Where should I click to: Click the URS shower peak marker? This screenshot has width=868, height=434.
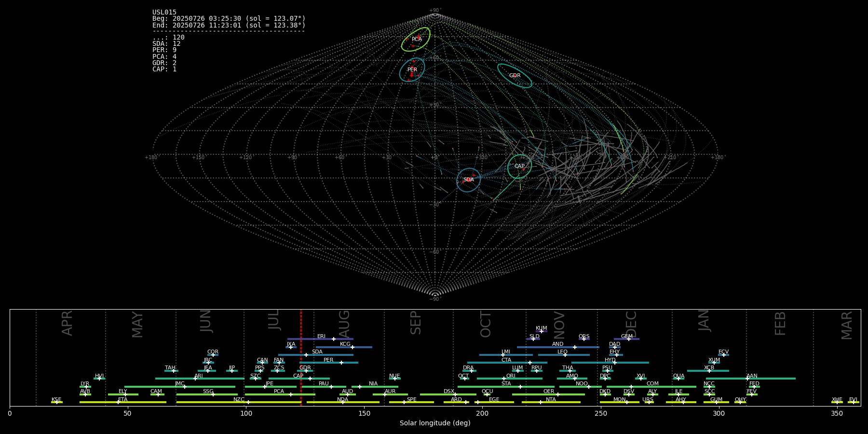649,402
